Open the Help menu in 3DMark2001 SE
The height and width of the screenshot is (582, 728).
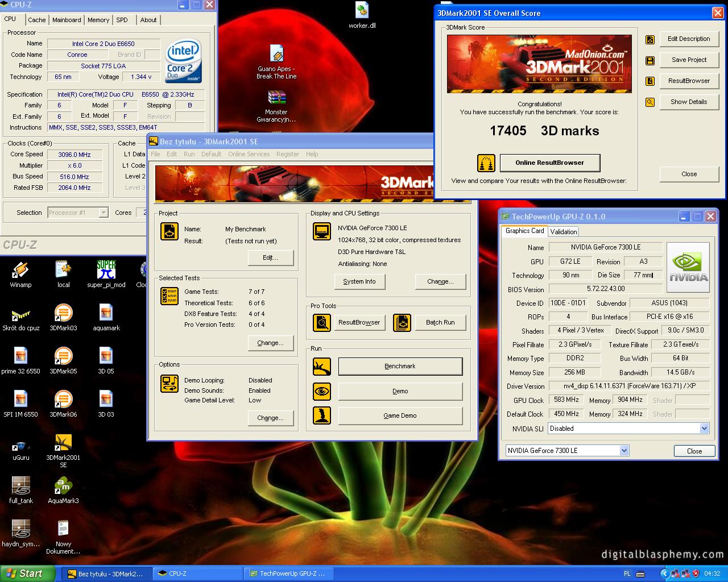click(312, 154)
